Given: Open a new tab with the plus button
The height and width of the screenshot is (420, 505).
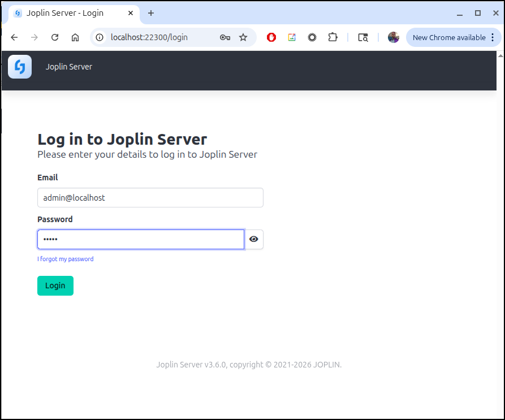Looking at the screenshot, I should click(151, 13).
